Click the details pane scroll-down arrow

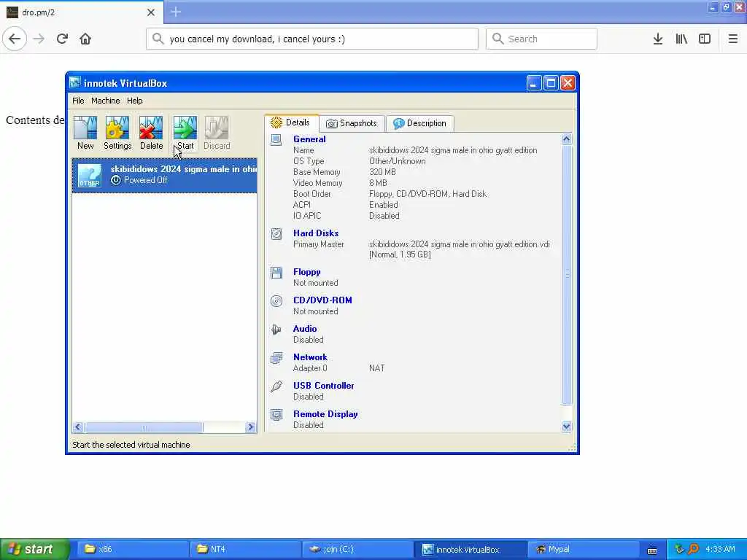click(x=566, y=426)
